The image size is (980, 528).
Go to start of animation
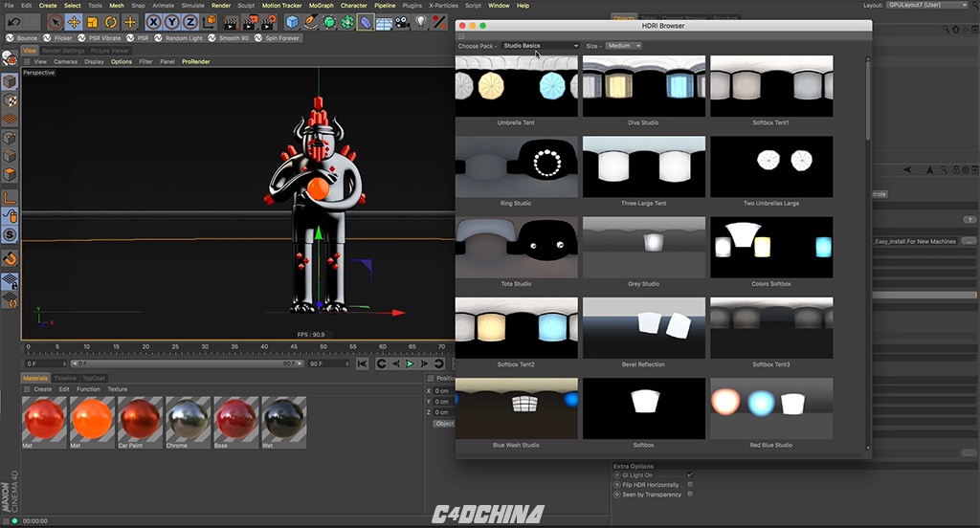(x=363, y=363)
